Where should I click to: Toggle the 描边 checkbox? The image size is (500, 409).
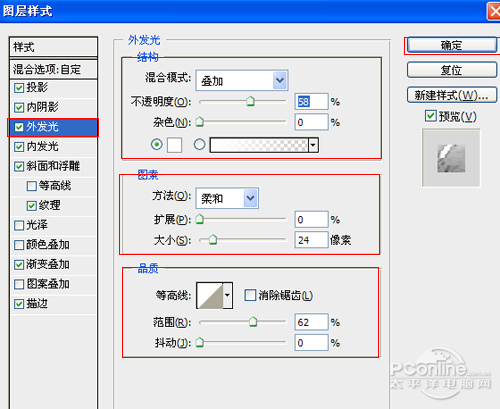point(19,304)
